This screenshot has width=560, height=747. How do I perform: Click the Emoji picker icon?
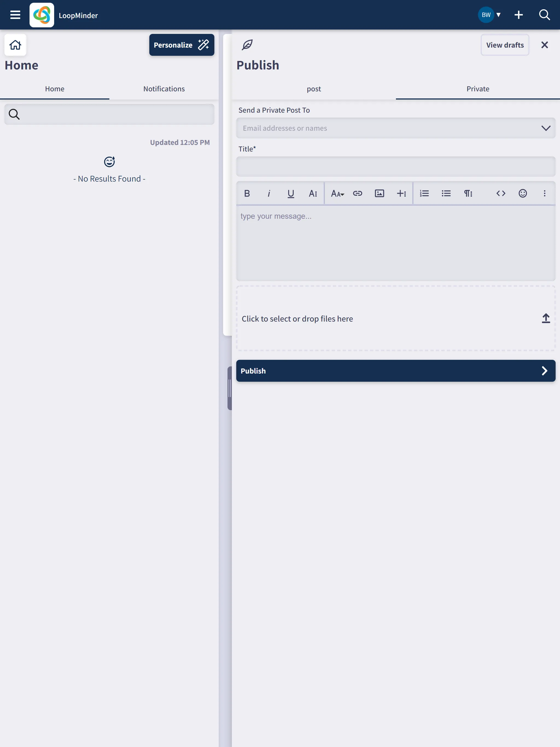pyautogui.click(x=523, y=194)
